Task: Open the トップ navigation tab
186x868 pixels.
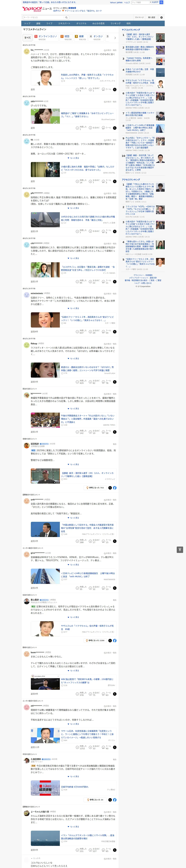Action: pyautogui.click(x=27, y=24)
